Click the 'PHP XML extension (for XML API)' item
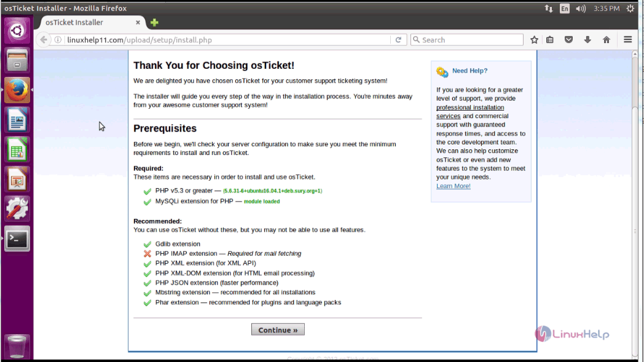 pos(205,263)
